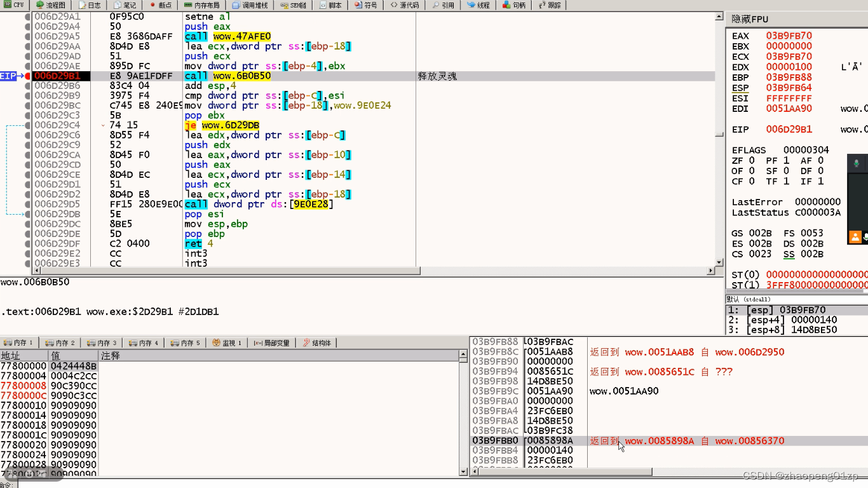
Task: Open the 调用堆栈 call stack tab
Action: pos(250,5)
